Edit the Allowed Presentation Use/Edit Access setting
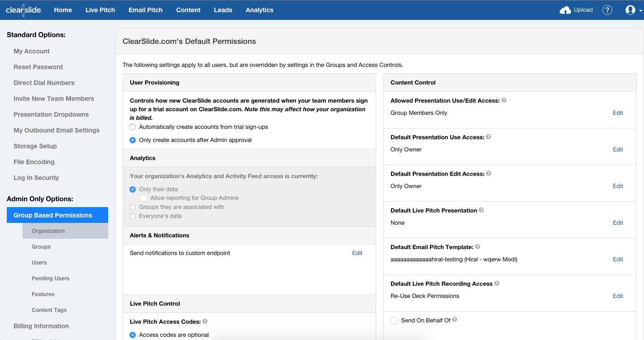Screen dimensions: 644x340 618,113
